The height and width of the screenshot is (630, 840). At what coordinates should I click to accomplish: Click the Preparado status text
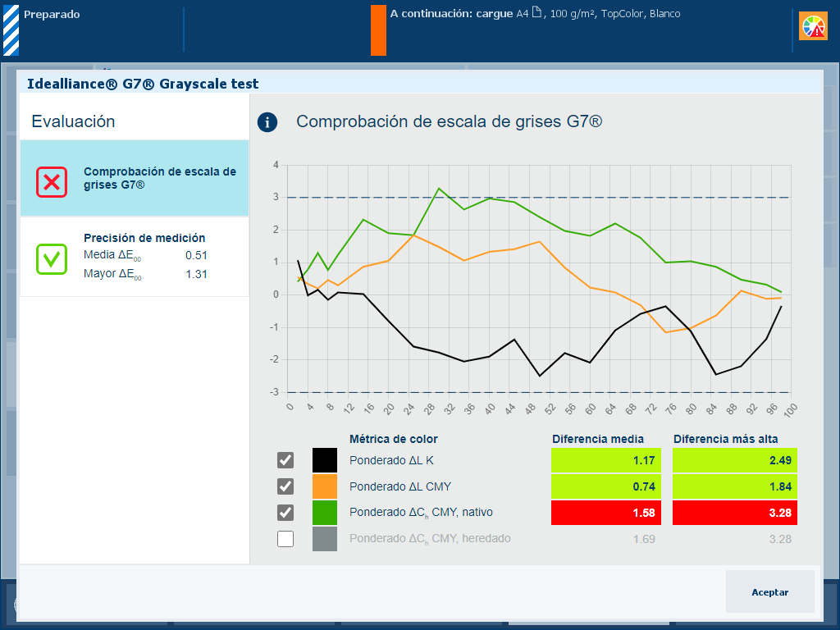[52, 15]
